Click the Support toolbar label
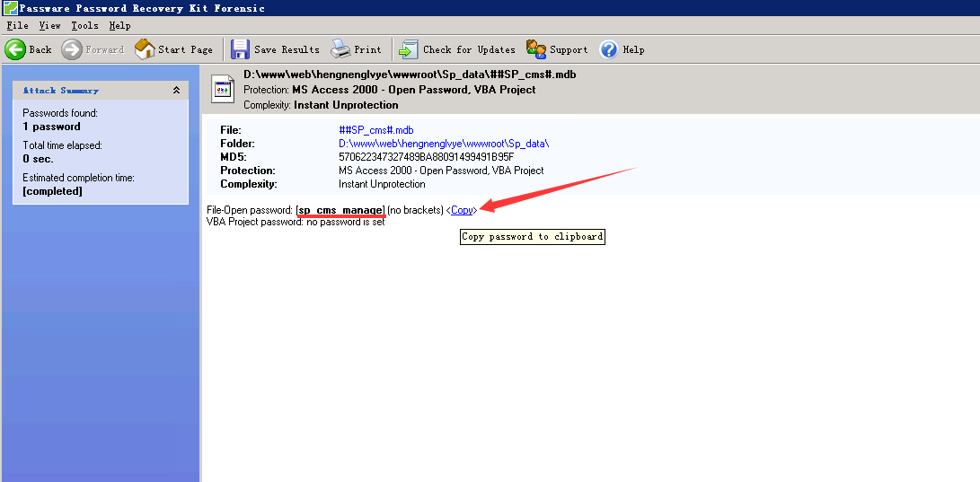Screen dimensions: 980x482 tap(569, 49)
